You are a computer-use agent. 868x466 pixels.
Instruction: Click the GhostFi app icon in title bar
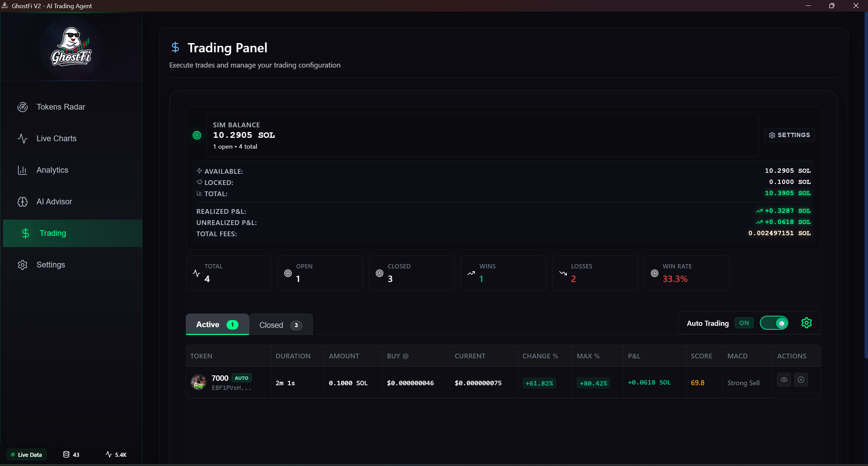tap(5, 5)
